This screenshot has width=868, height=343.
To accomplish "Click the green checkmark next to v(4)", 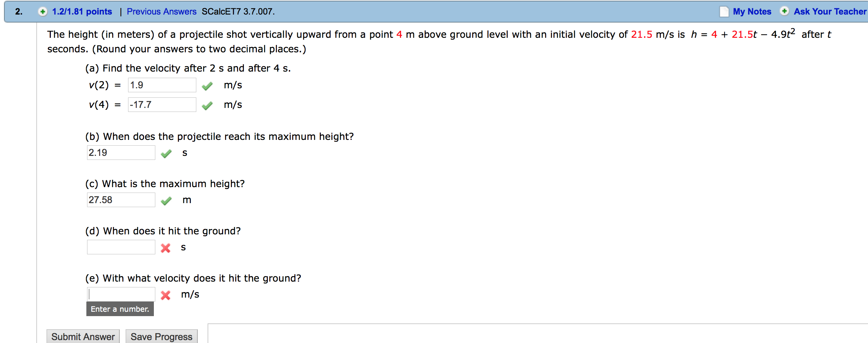I will tap(207, 106).
